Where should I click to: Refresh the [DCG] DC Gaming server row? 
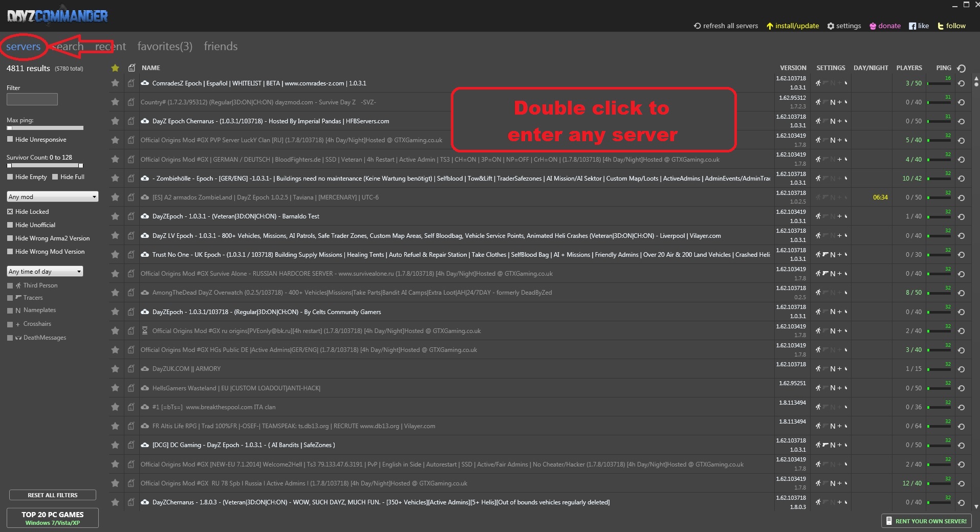pyautogui.click(x=962, y=445)
